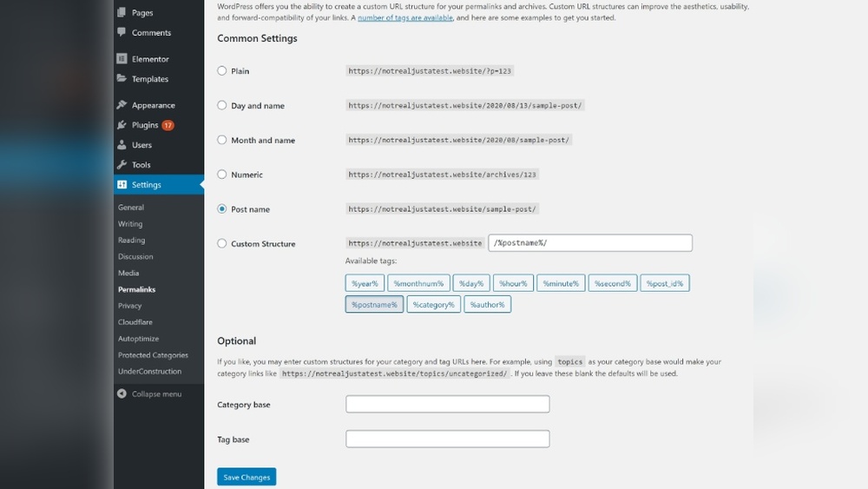Insert the %monthnum% tag
Screen dimensions: 868x489
tap(418, 283)
